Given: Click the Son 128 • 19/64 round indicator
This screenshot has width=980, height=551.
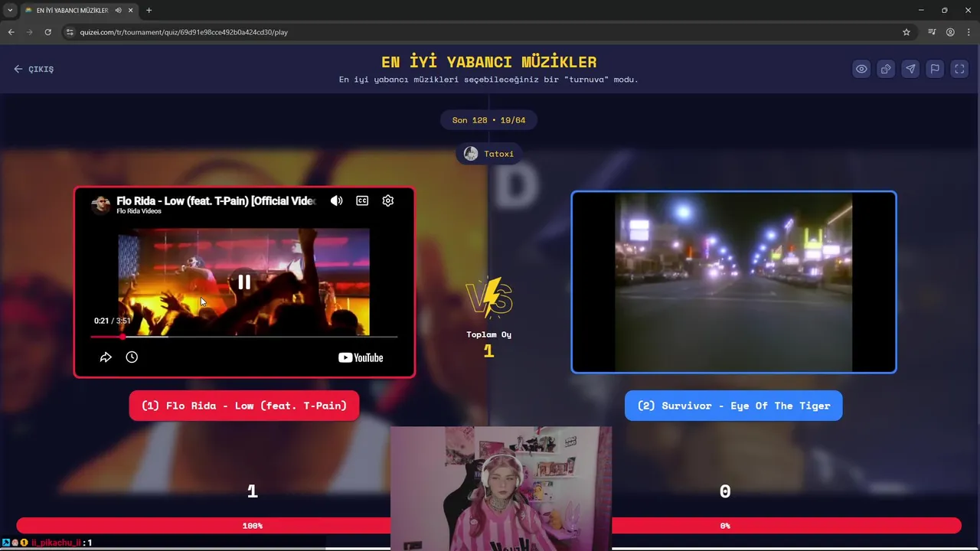Looking at the screenshot, I should pos(488,120).
